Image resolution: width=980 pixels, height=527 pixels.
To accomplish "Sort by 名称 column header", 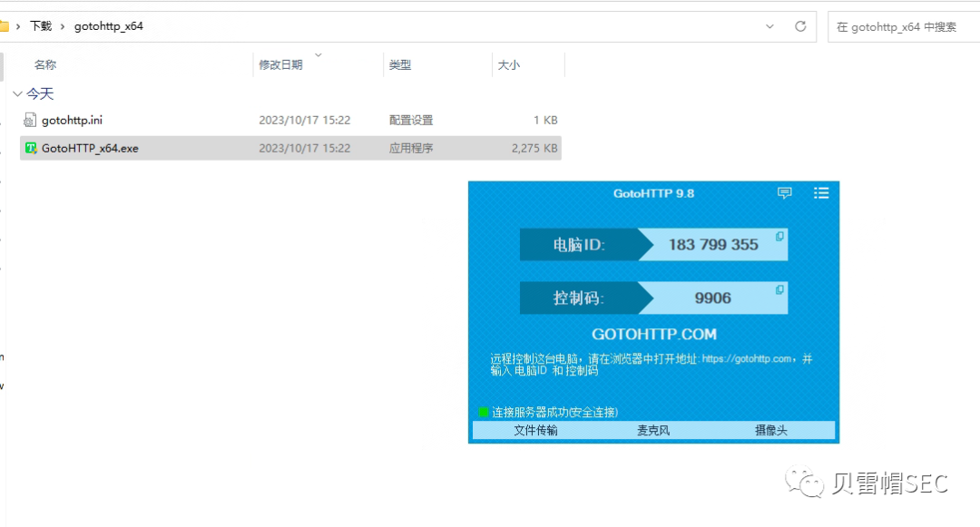I will (x=45, y=65).
